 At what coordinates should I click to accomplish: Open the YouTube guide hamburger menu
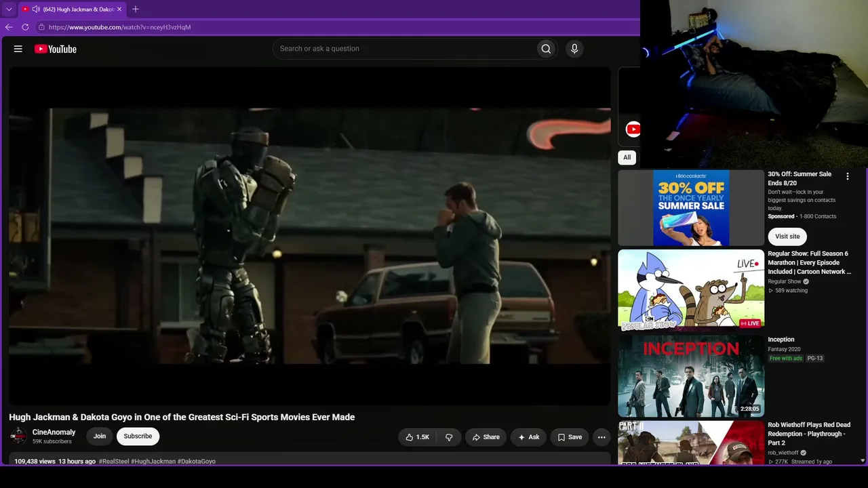pos(18,49)
